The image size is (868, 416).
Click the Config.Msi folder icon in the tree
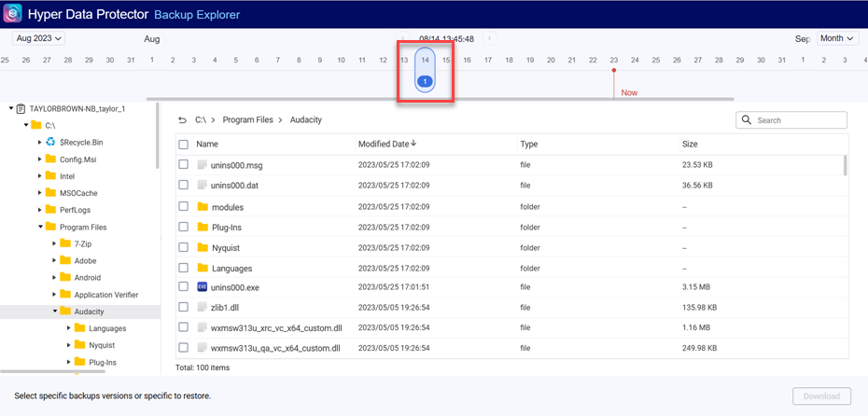click(51, 159)
